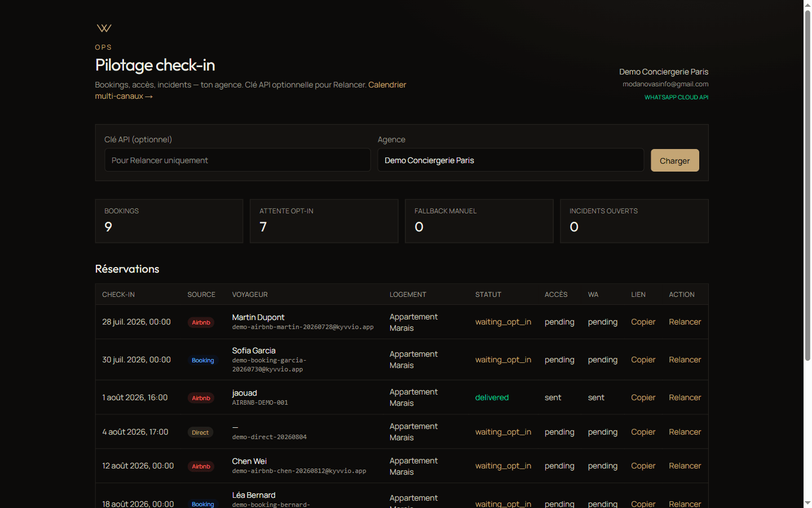
Task: Select the delivered status text
Action: coord(492,397)
